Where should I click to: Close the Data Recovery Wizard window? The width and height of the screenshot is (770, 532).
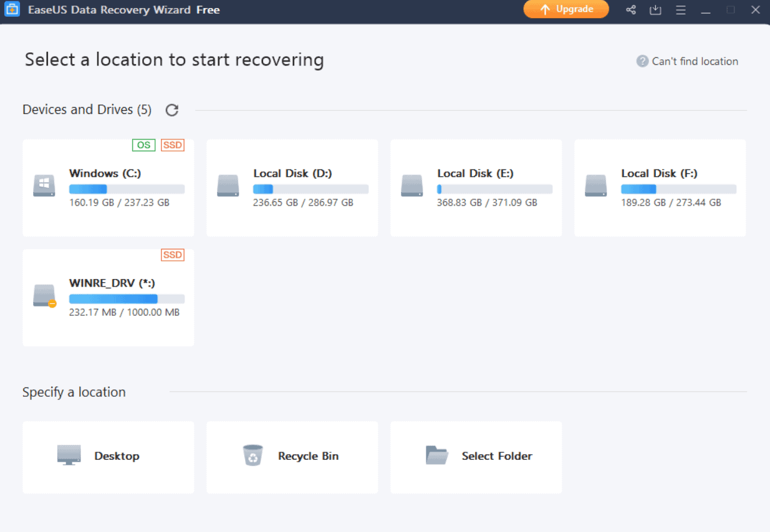[756, 10]
